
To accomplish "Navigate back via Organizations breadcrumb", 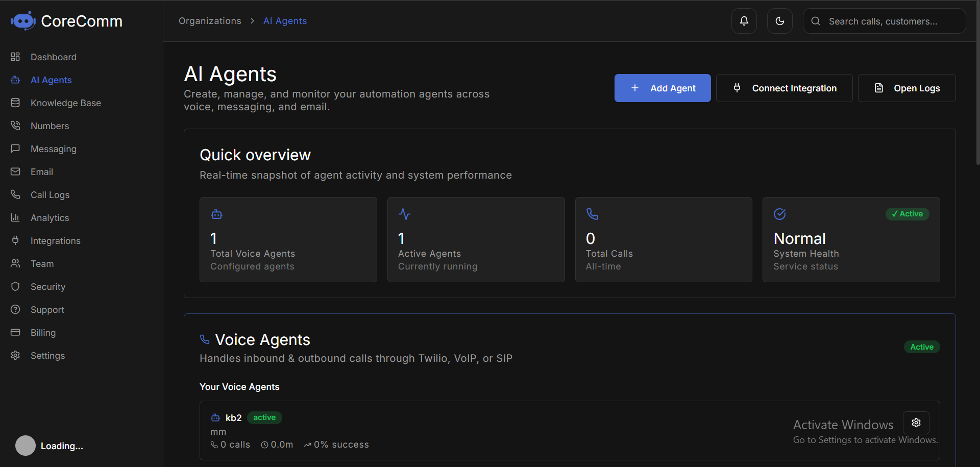I will tap(210, 20).
